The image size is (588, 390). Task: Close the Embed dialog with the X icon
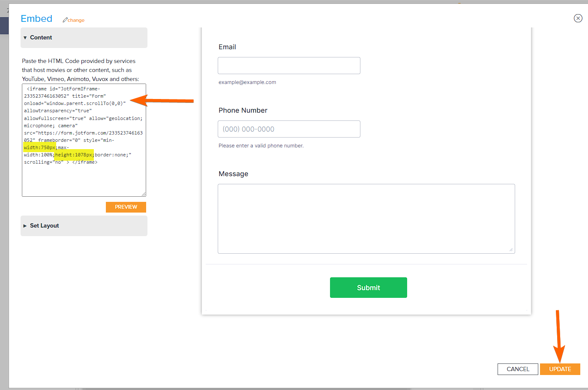[x=578, y=18]
